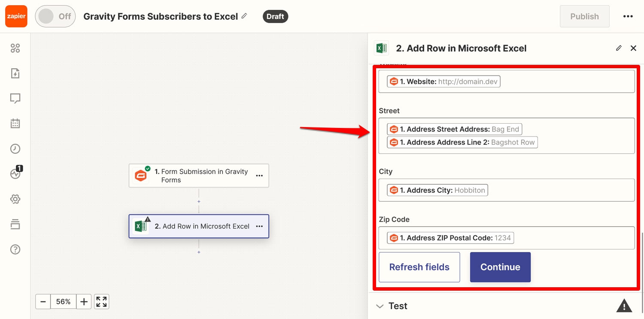Click the City input field
This screenshot has height=319, width=644.
pyautogui.click(x=507, y=190)
